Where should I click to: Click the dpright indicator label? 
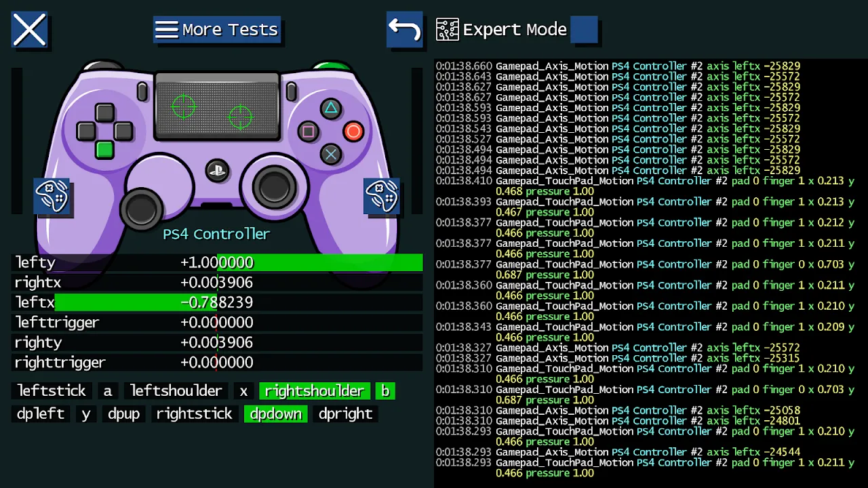point(346,413)
